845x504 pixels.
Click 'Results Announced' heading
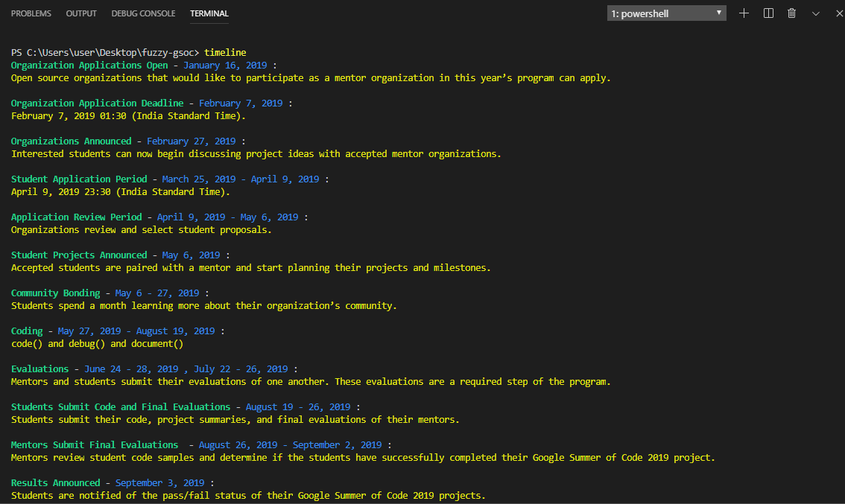click(55, 482)
